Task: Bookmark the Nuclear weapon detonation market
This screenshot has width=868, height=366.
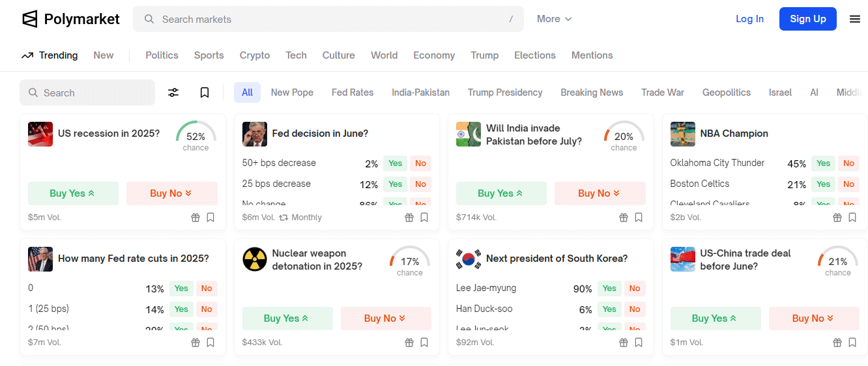Action: (424, 343)
